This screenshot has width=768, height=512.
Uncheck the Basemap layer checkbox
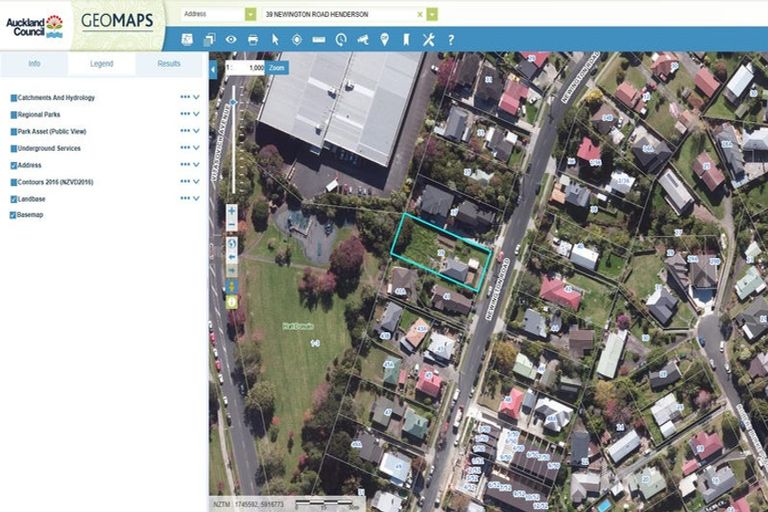click(14, 215)
